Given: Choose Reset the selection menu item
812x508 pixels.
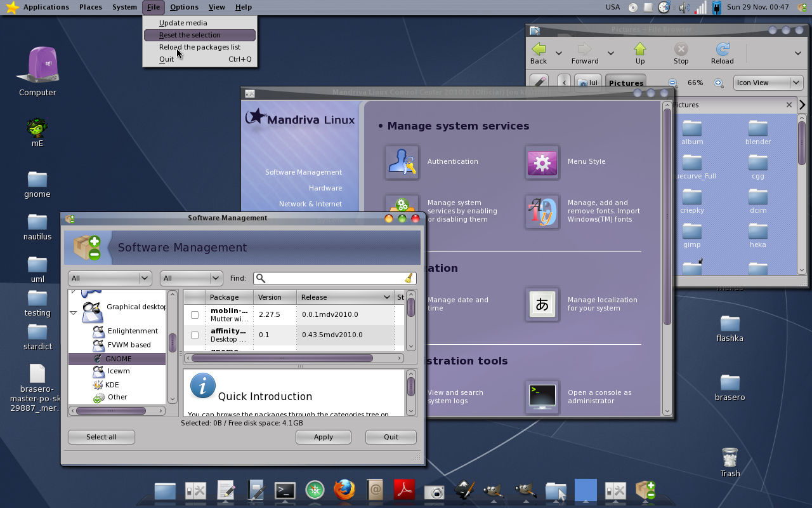Looking at the screenshot, I should point(200,35).
